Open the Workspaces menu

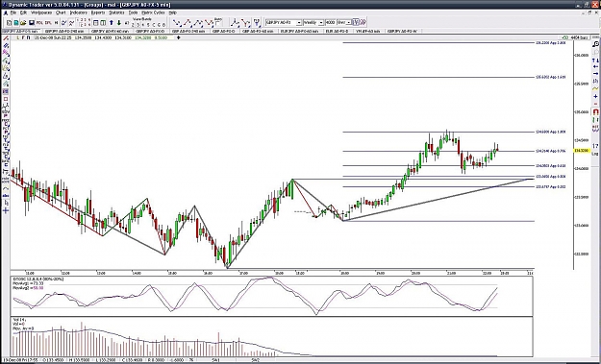pos(41,12)
